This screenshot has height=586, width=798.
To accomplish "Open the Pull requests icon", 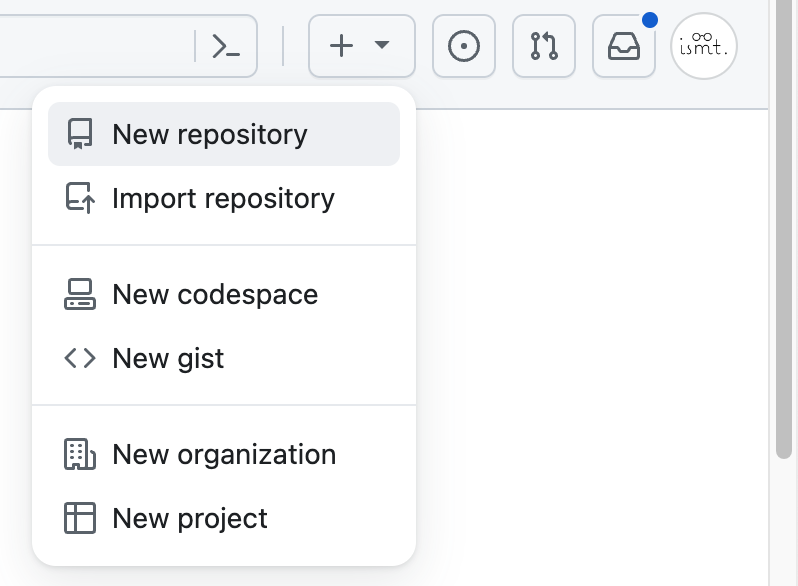I will 544,46.
